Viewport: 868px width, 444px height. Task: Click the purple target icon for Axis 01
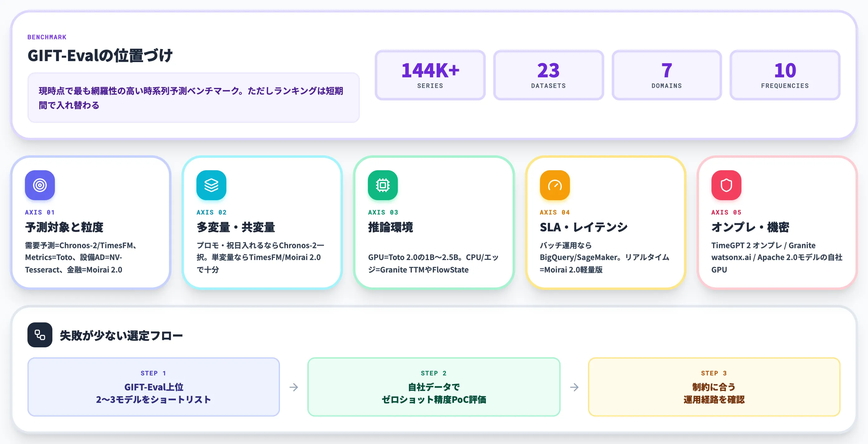tap(40, 185)
